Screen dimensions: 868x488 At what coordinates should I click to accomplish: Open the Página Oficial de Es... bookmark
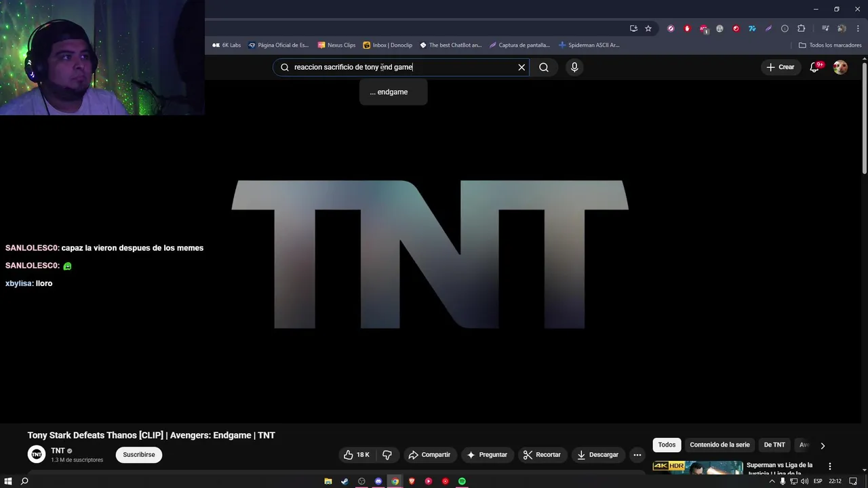pyautogui.click(x=278, y=45)
